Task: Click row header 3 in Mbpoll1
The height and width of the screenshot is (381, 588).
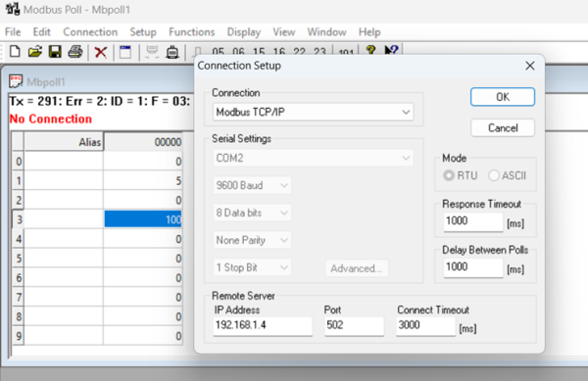Action: tap(19, 219)
